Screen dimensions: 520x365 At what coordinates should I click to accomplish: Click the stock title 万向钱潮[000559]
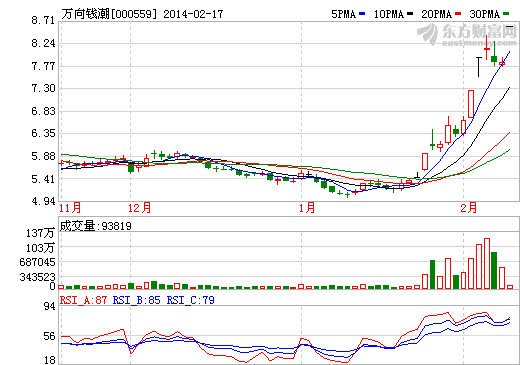(109, 14)
